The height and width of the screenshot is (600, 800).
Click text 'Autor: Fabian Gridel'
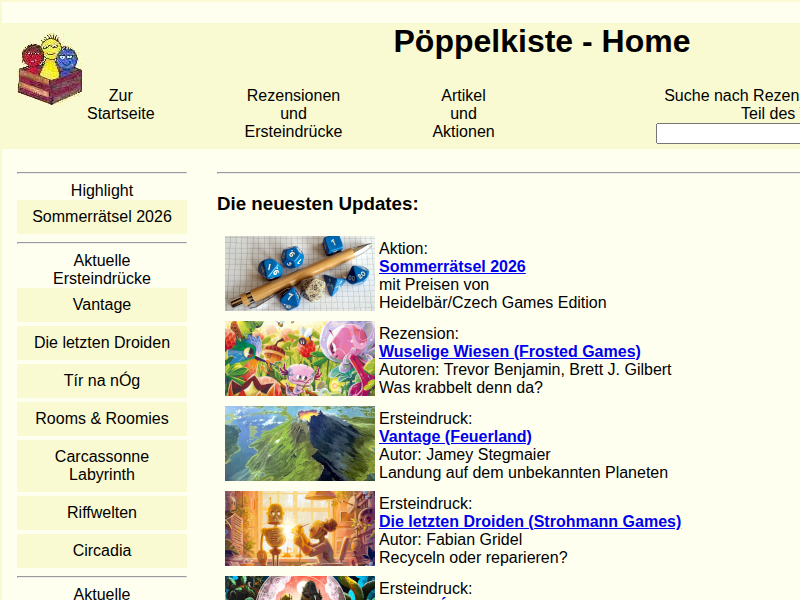[451, 540]
